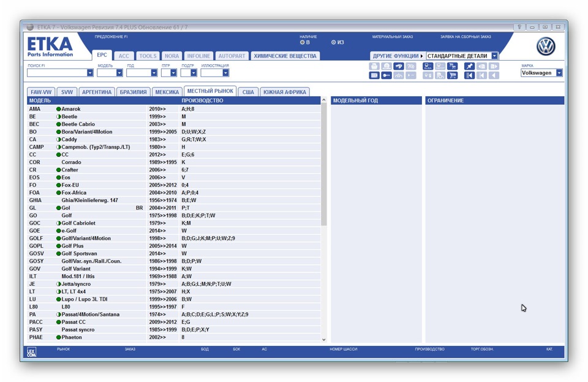588x382 pixels.
Task: Expand the ДРУГИЕ ФУНКЦИИ menu
Action: (x=398, y=56)
